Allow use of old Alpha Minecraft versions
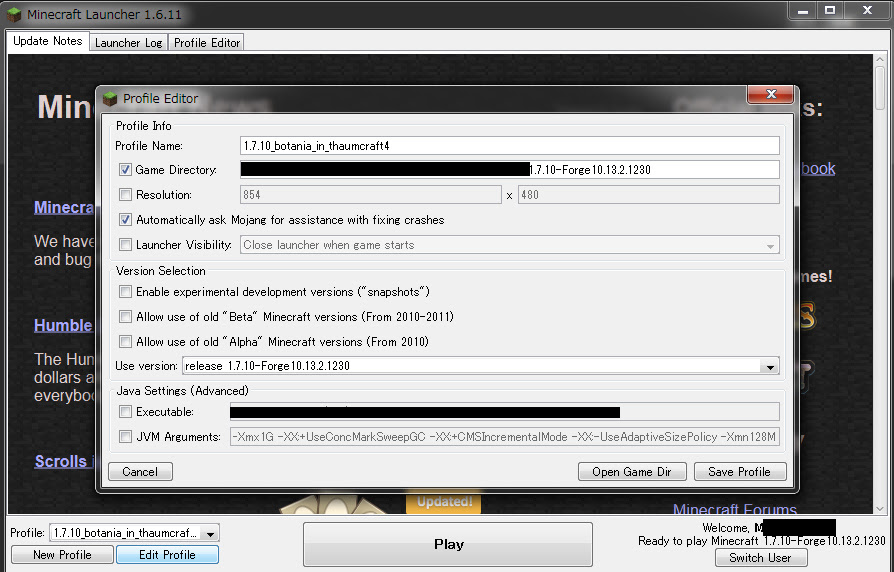Viewport: 894px width, 572px height. pyautogui.click(x=125, y=342)
